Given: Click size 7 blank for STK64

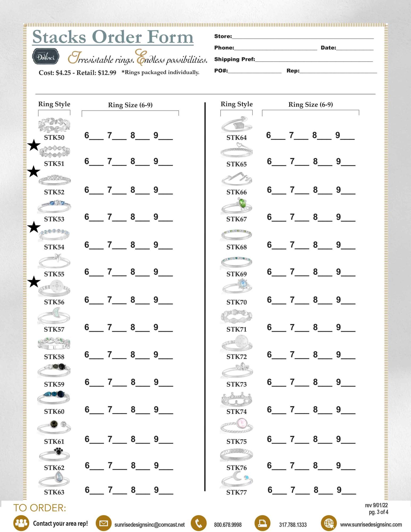Looking at the screenshot, I should (x=301, y=136).
